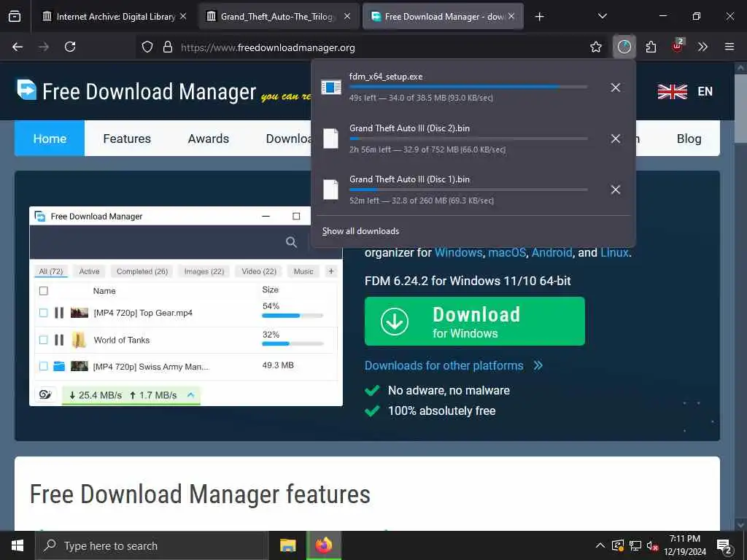Open the extensions puzzle icon
This screenshot has width=747, height=560.
coord(651,47)
